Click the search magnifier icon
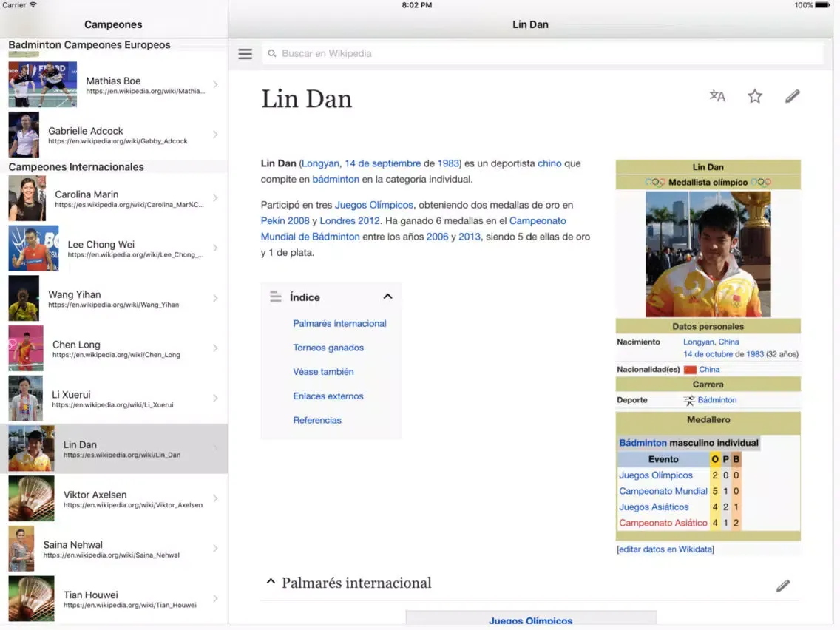The height and width of the screenshot is (630, 840). tap(272, 53)
